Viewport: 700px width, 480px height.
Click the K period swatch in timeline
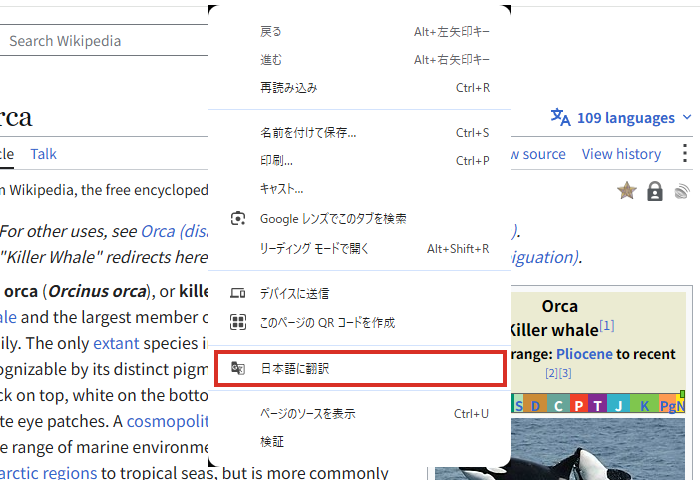click(x=644, y=404)
